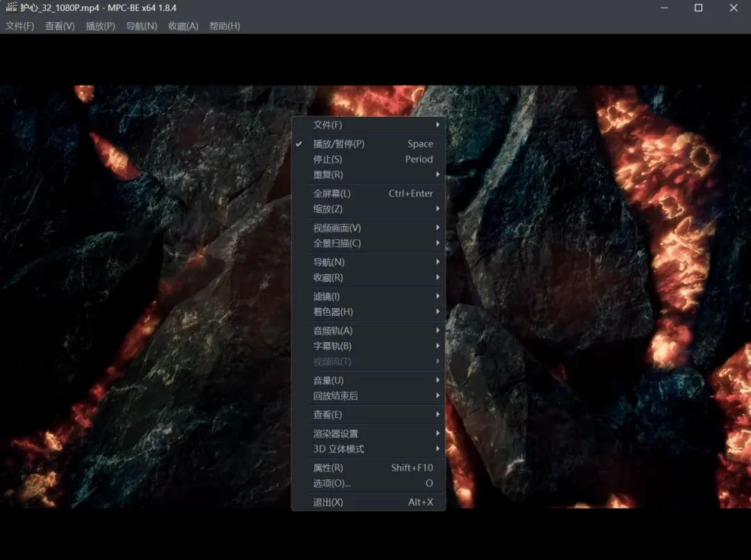
Task: Toggle the 播放/暂停(P) checked menu item
Action: pyautogui.click(x=339, y=144)
